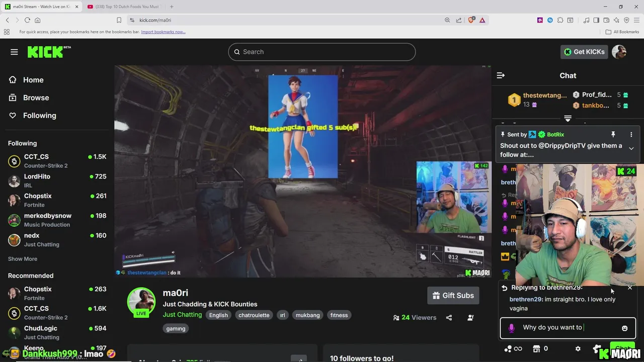644x362 pixels.
Task: Cancel reply to brethren29
Action: coord(630,288)
